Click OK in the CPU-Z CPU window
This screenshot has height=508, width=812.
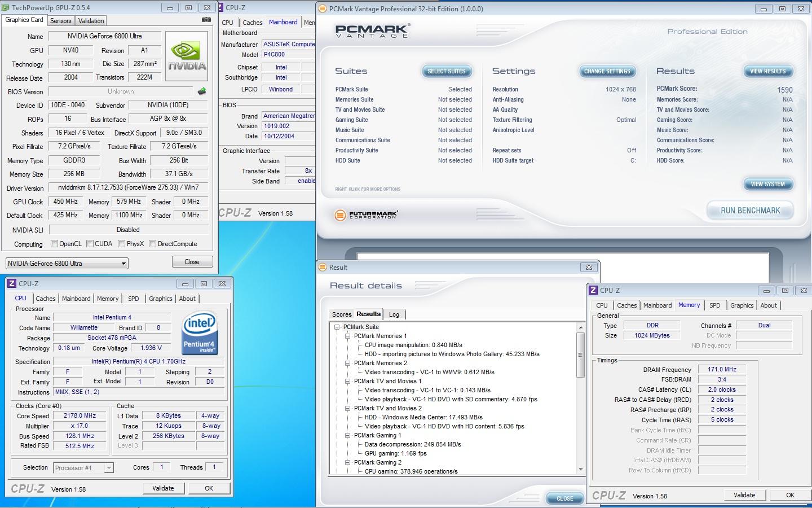click(209, 488)
